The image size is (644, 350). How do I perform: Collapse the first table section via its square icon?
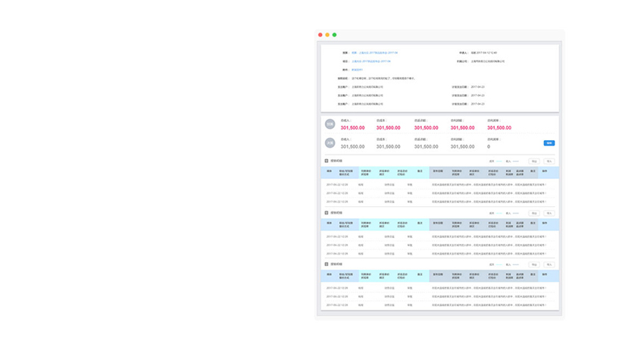[327, 161]
